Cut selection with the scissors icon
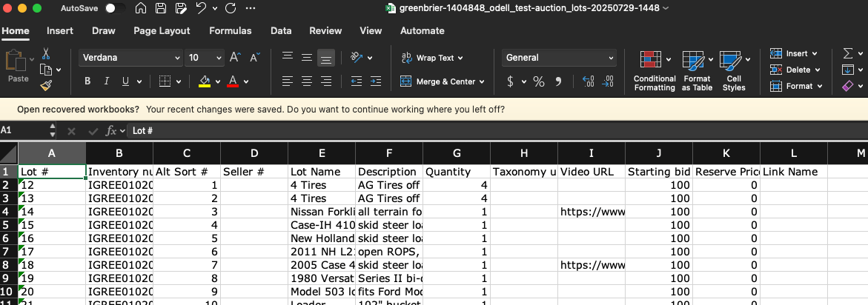 click(46, 53)
